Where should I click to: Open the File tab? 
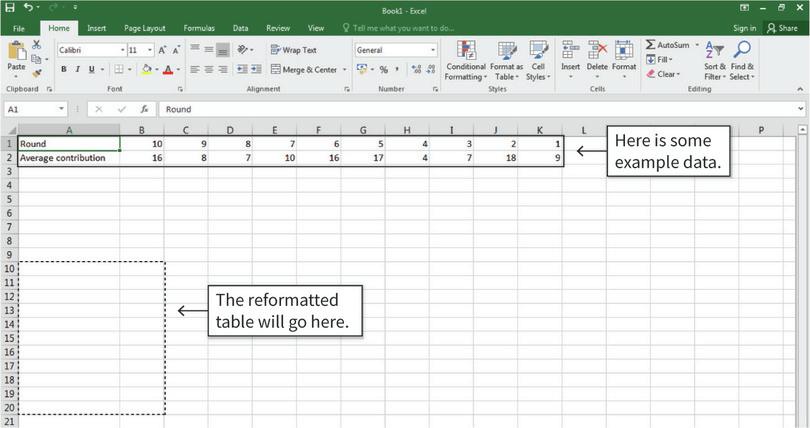pyautogui.click(x=19, y=28)
